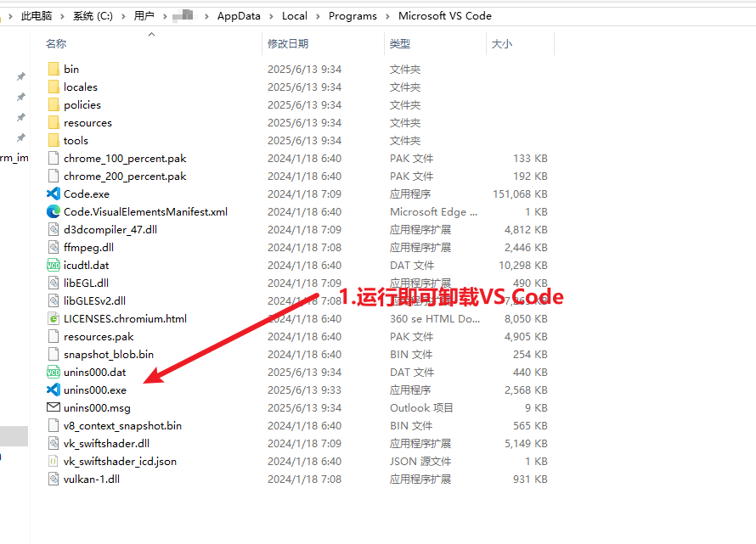The width and height of the screenshot is (756, 544).
Task: Click the JSON 源文件 type cell
Action: (420, 461)
